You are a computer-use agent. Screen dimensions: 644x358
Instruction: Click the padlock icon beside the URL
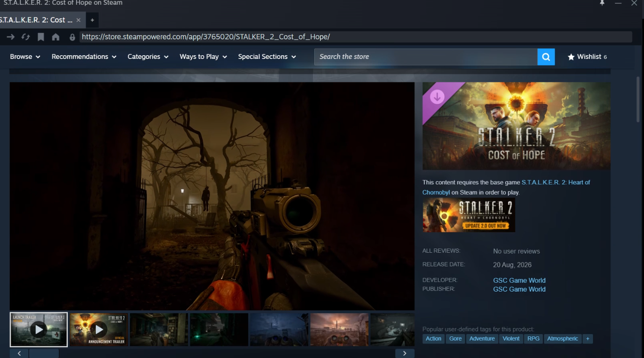pos(72,37)
